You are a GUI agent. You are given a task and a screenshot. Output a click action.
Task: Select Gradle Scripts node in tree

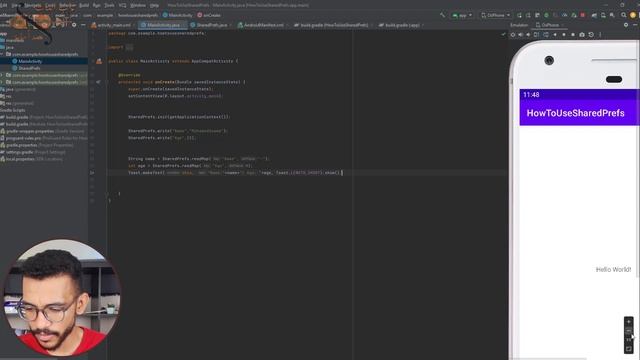[13, 110]
